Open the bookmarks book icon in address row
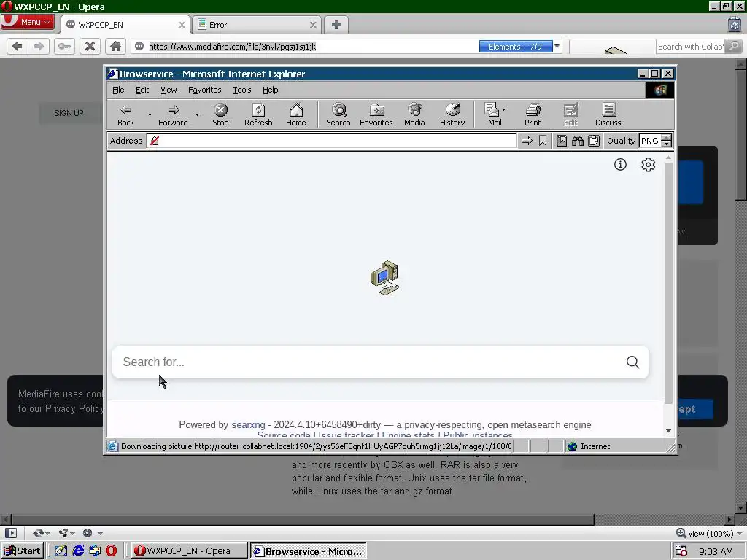Screen dimensions: 747x560 coord(562,141)
